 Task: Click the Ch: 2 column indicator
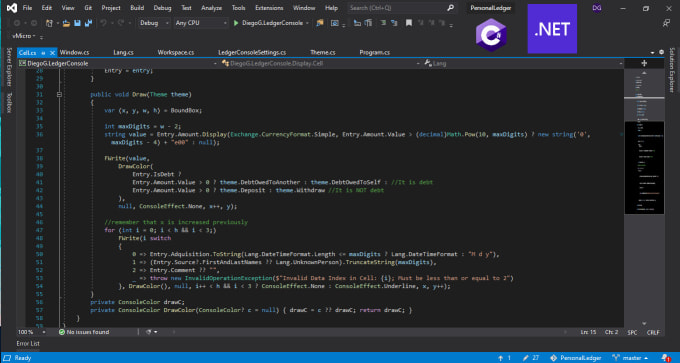611,332
